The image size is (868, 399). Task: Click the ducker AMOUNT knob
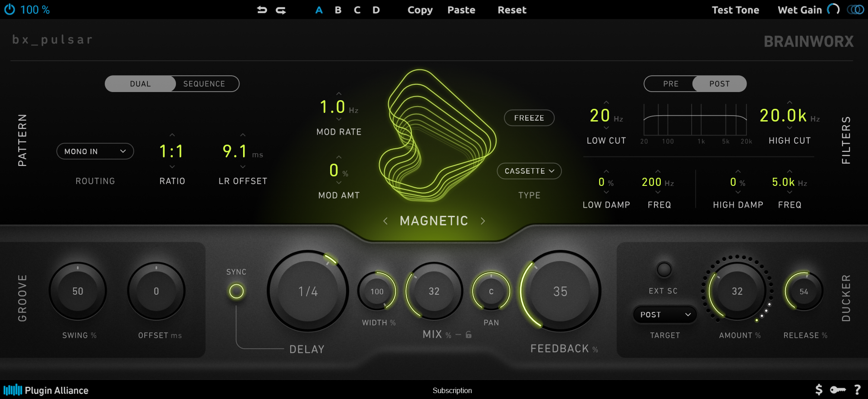[737, 291]
